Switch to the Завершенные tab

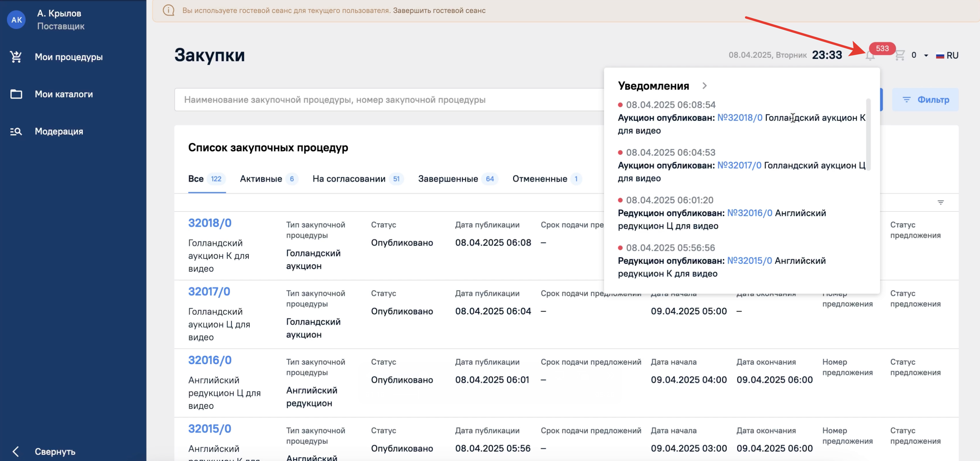tap(448, 179)
